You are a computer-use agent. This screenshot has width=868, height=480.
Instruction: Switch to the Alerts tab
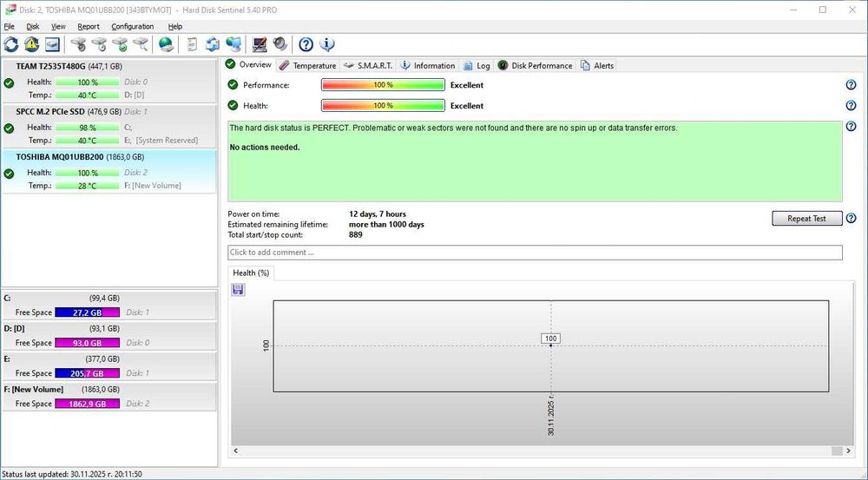597,65
